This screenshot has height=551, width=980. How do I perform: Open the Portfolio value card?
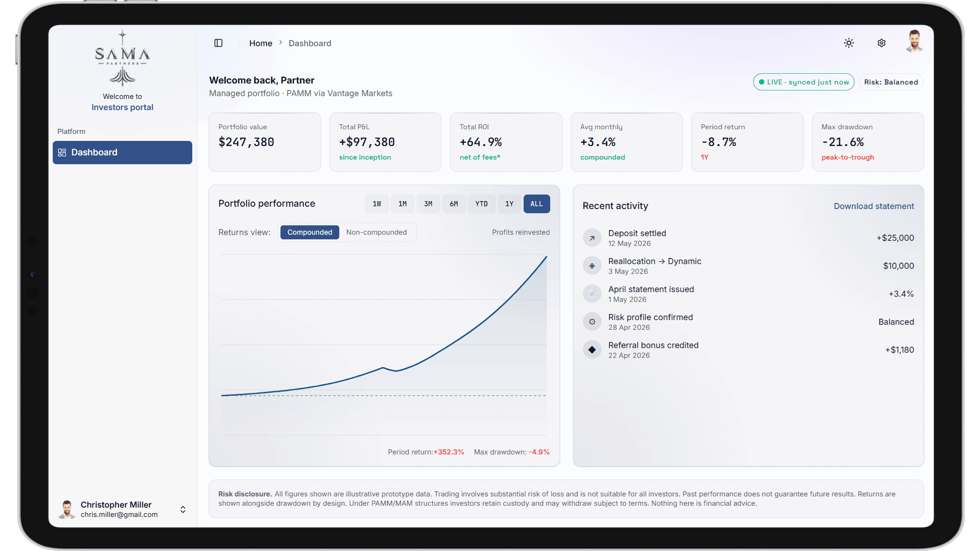[265, 142]
